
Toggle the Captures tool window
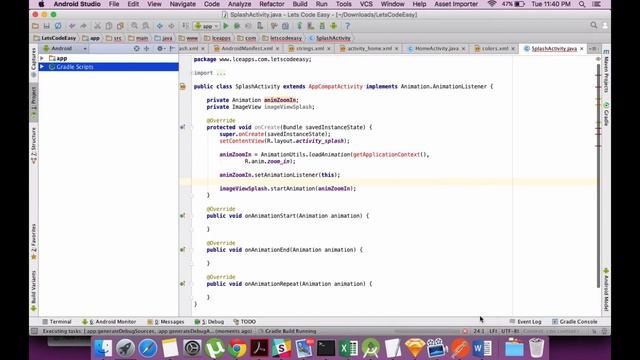coord(34,62)
